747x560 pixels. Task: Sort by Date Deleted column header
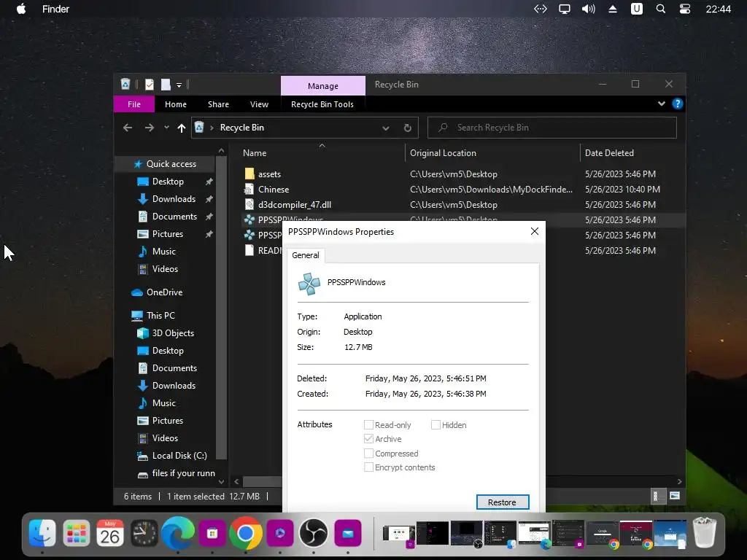(x=609, y=153)
